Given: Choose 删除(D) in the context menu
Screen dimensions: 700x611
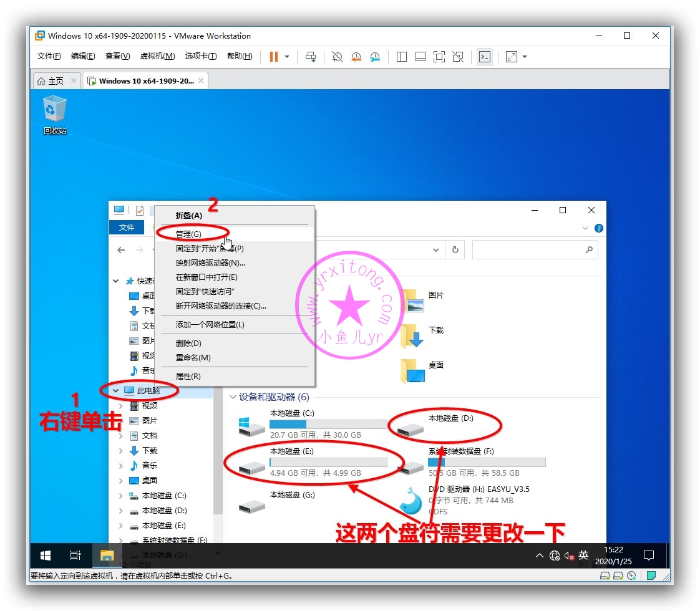Looking at the screenshot, I should 235,344.
